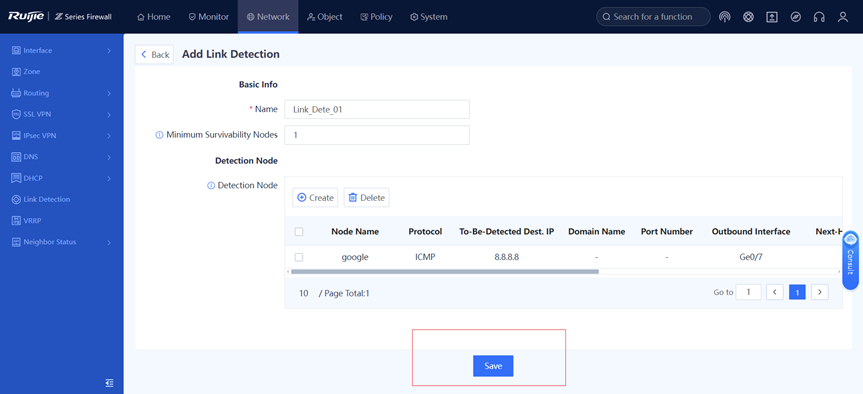Image resolution: width=863 pixels, height=394 pixels.
Task: Open the user account icon
Action: click(843, 17)
